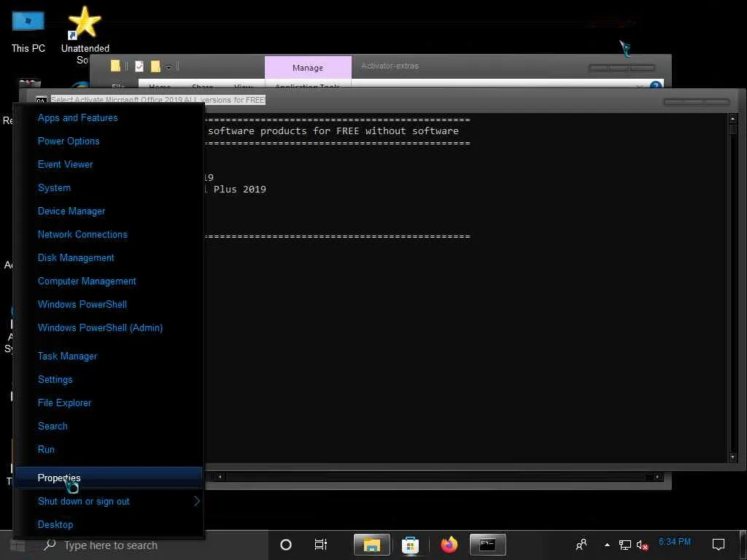Click folder icon in Explorer quick access toolbar
Viewport: 747px width, 560px height.
[115, 66]
